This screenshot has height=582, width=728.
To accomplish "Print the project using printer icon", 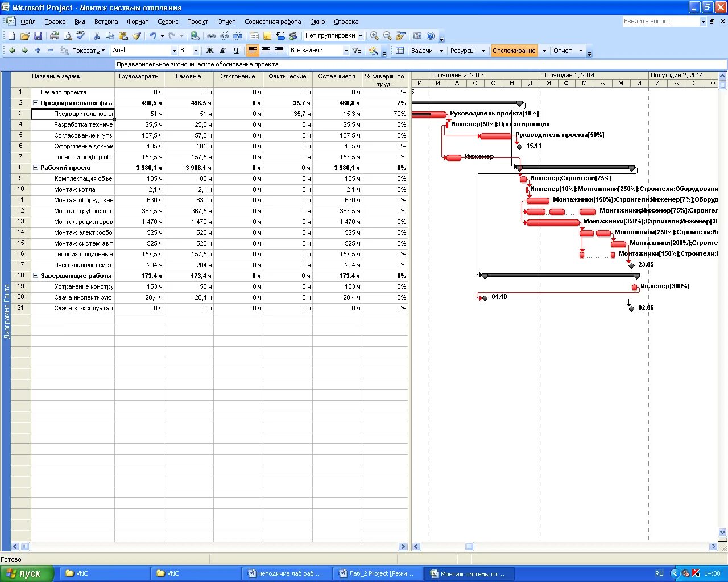I will pyautogui.click(x=55, y=36).
